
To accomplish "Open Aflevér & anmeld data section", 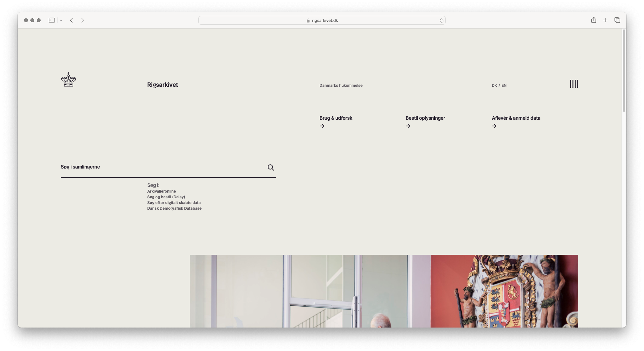I will click(516, 118).
